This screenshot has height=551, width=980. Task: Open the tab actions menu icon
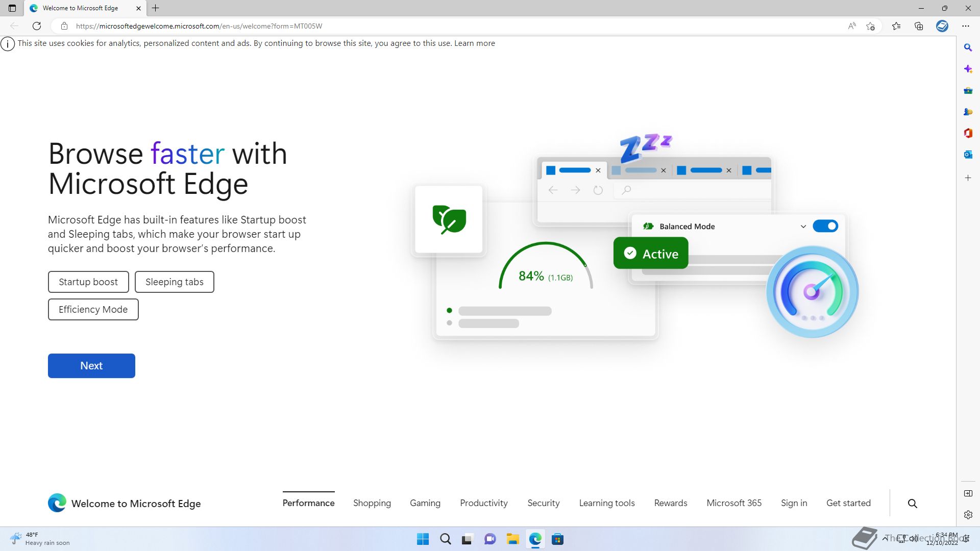(x=12, y=8)
